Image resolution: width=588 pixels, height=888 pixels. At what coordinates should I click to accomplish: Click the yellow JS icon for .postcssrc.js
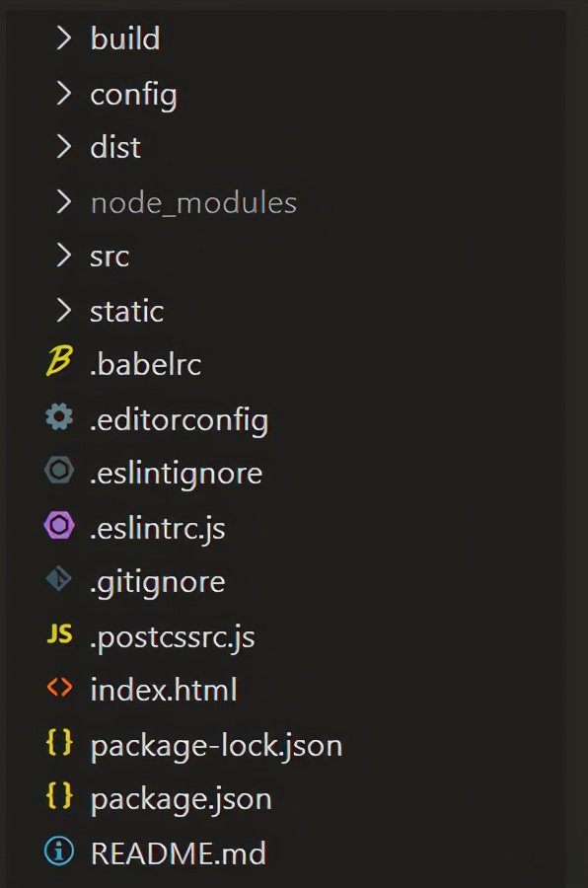tap(59, 634)
